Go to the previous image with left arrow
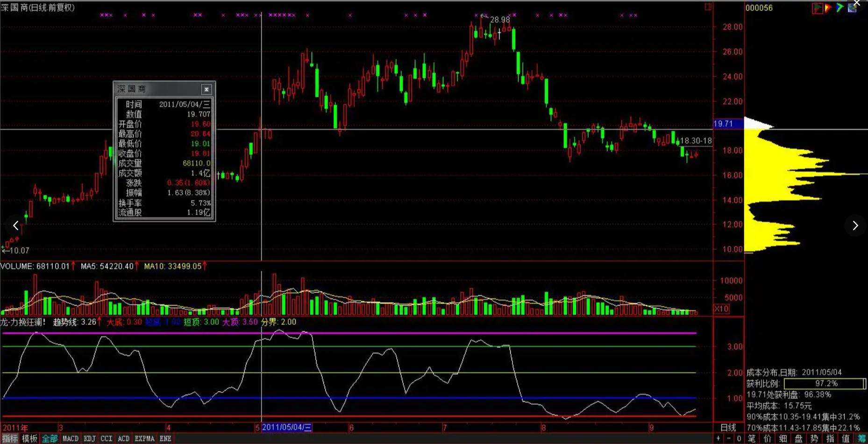Screen dimensions: 868x444 (x=16, y=226)
